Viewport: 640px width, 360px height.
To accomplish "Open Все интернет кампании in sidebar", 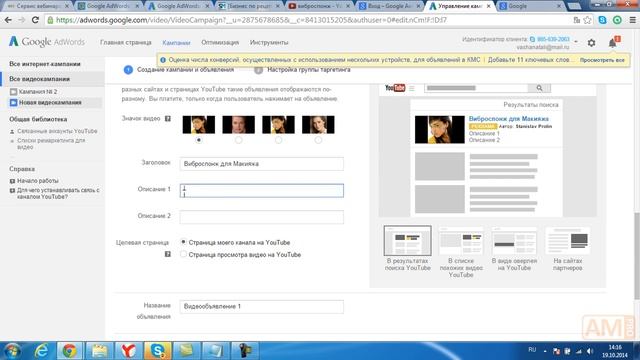I will click(45, 64).
